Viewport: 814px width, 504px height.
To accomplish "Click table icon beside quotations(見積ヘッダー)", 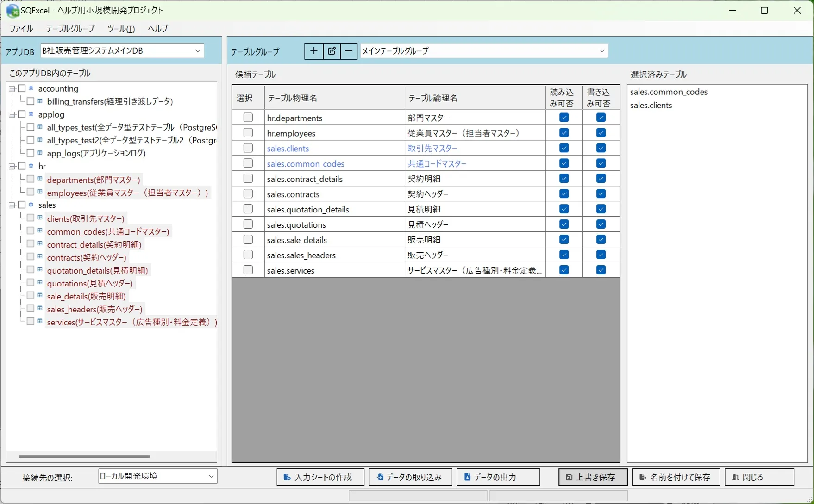I will pos(40,282).
